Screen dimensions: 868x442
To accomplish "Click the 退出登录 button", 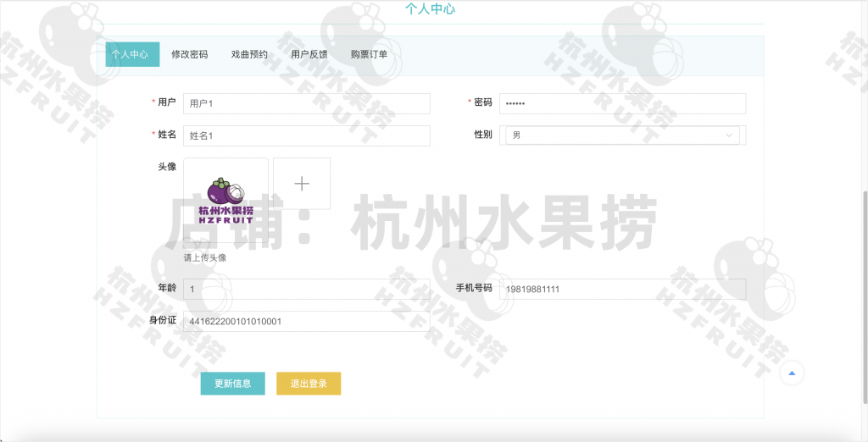I will [309, 384].
